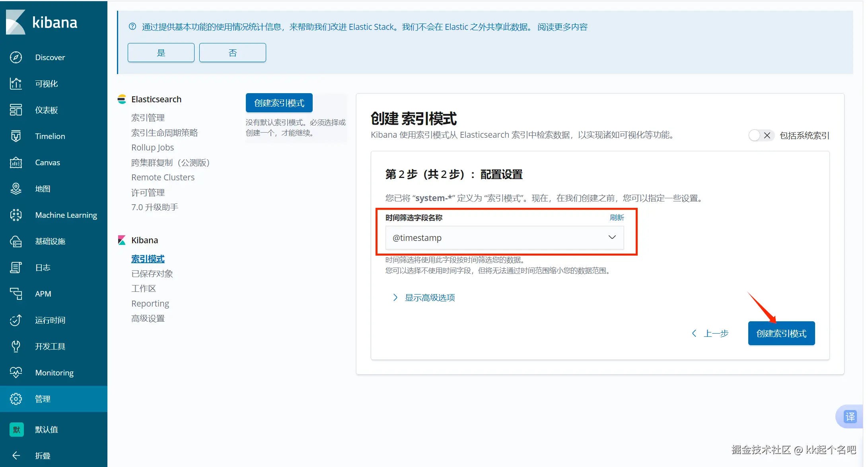Collapse the sidebar with 折叠
The height and width of the screenshot is (467, 868).
click(42, 455)
